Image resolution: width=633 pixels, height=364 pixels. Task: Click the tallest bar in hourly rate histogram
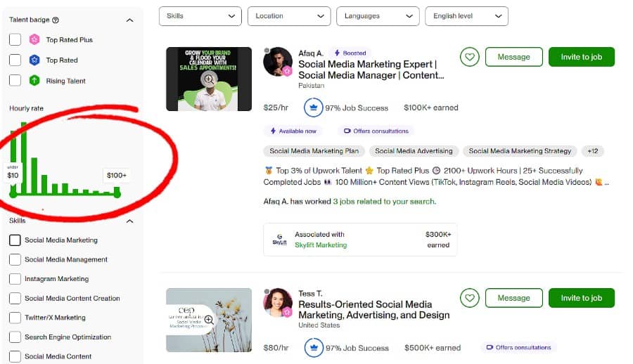24,157
